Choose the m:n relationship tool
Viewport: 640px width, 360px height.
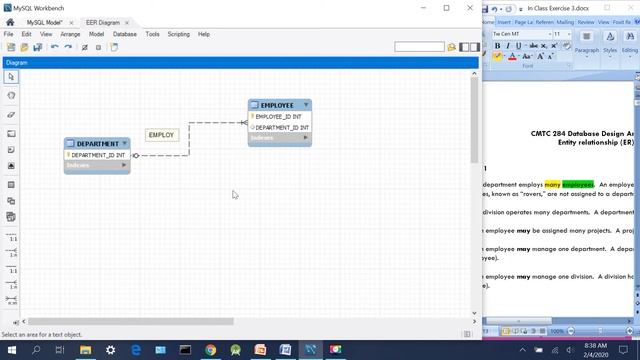tap(11, 300)
